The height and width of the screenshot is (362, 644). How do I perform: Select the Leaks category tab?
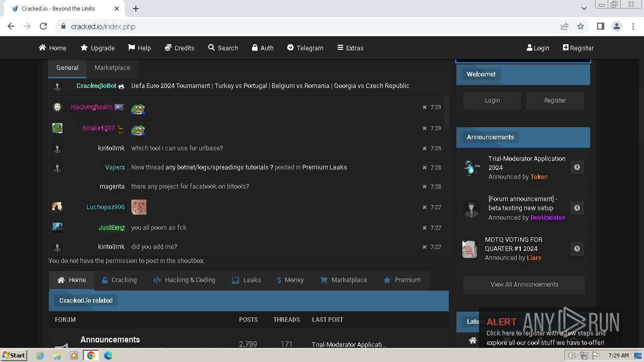tap(246, 280)
